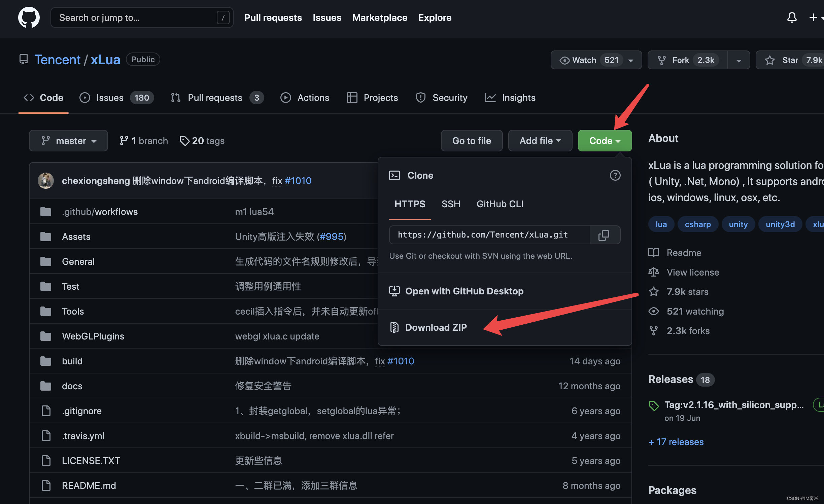Expand the master branch dropdown
This screenshot has height=504, width=824.
coord(68,141)
